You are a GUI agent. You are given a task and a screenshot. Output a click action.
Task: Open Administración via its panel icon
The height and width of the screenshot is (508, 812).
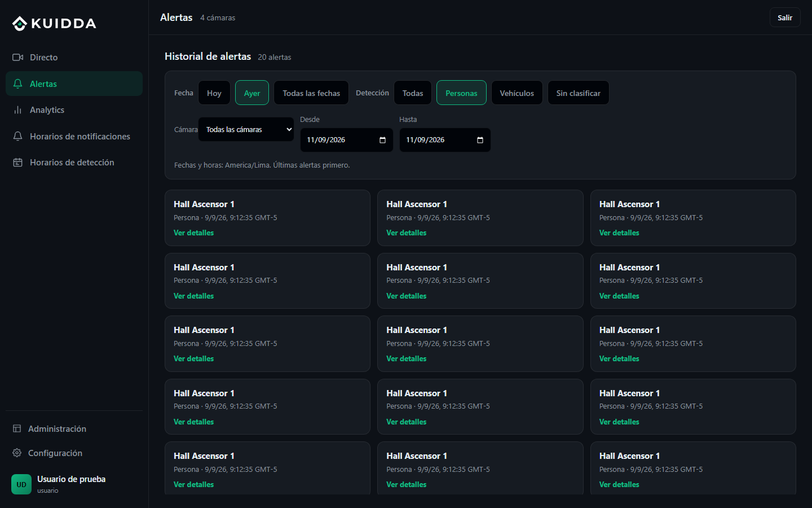pyautogui.click(x=17, y=429)
